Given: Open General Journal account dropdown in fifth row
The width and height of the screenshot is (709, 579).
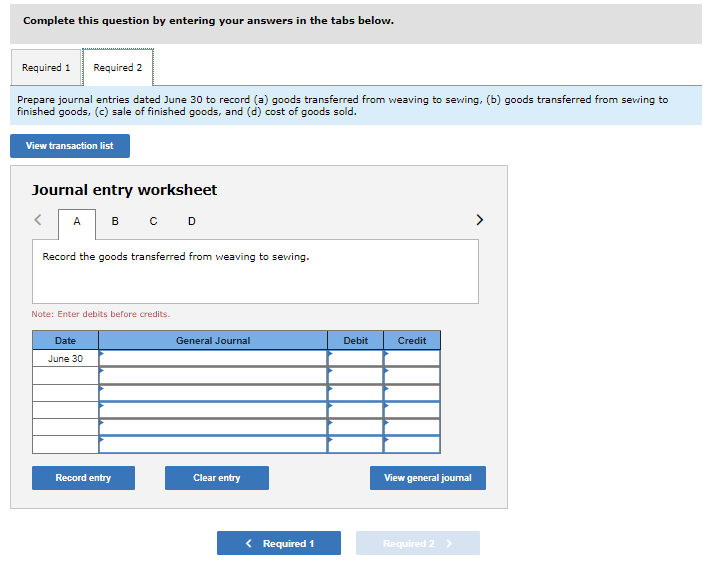Looking at the screenshot, I should click(213, 427).
